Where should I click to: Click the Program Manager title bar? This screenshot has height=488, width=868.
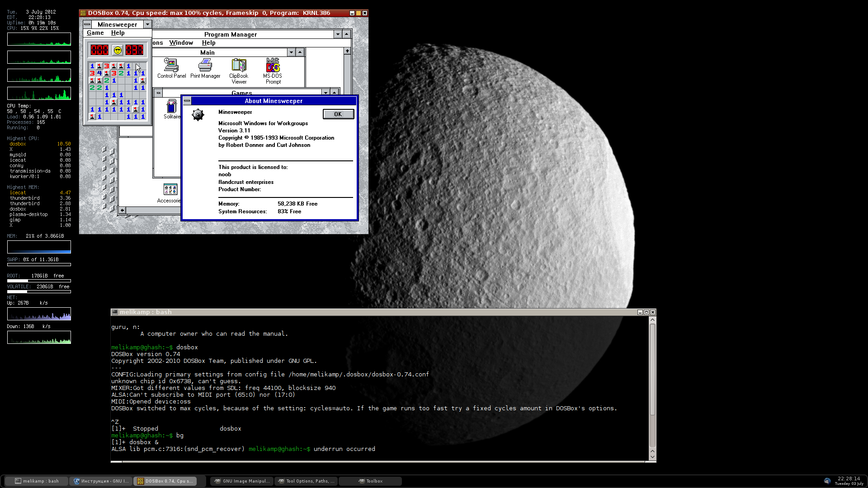(x=231, y=34)
